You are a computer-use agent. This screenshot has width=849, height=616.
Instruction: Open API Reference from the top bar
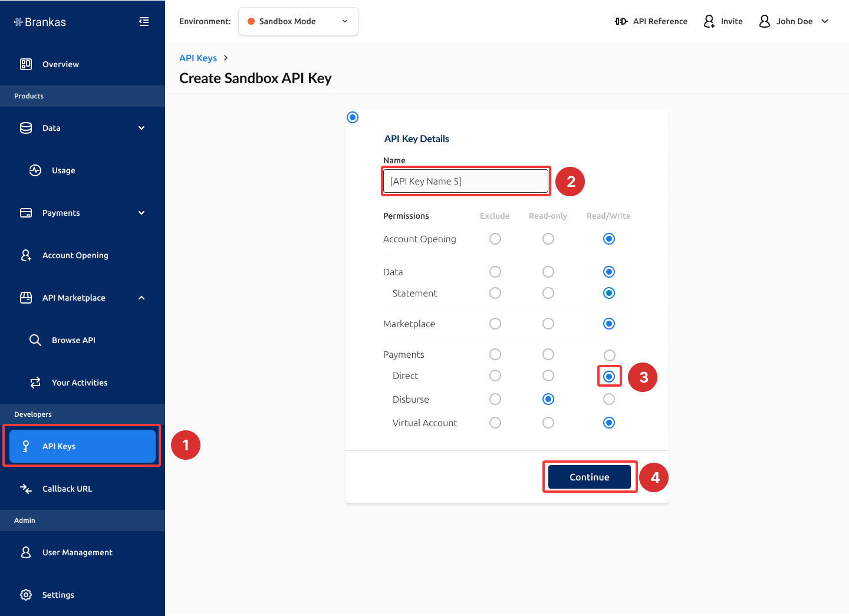click(651, 21)
